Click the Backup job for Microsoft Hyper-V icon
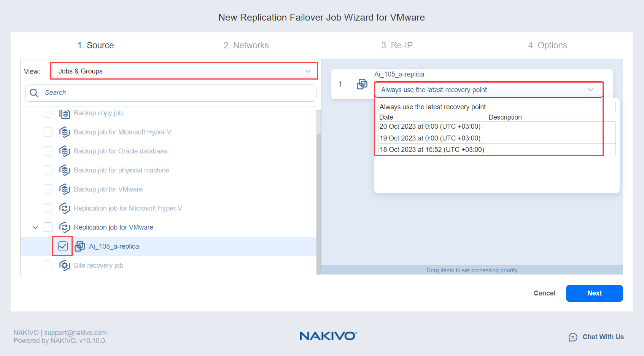644x356 pixels. [x=65, y=132]
